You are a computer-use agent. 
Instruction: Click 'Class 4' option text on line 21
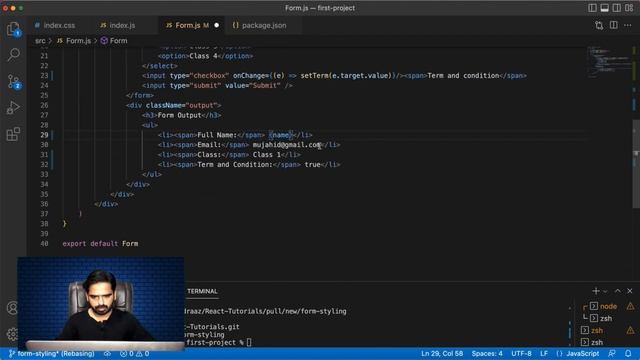pos(203,56)
